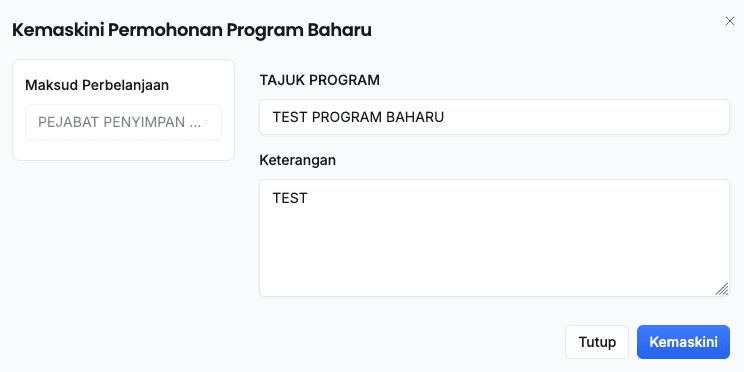Open the Maksud Perbelanjaan dropdown

click(x=123, y=122)
